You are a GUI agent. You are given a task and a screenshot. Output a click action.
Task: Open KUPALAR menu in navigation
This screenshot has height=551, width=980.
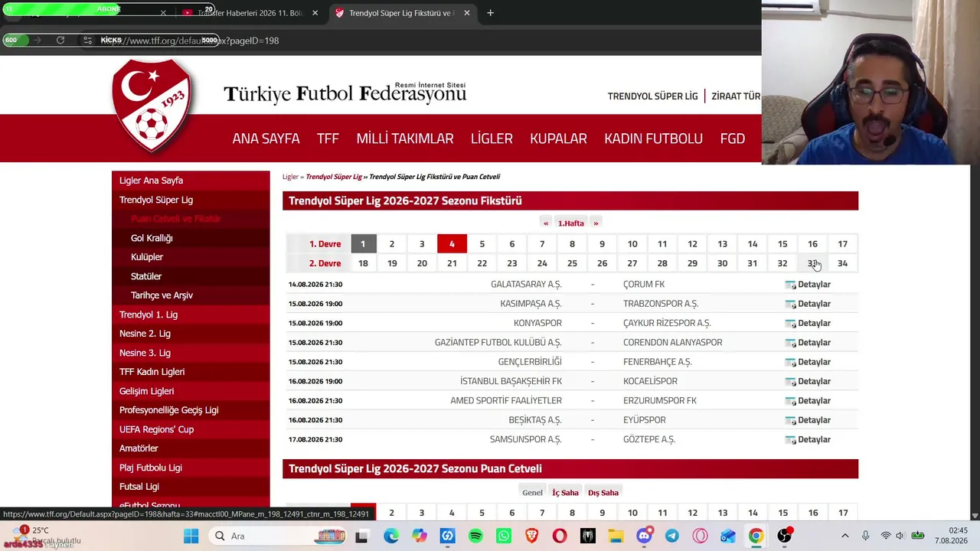[x=558, y=139]
